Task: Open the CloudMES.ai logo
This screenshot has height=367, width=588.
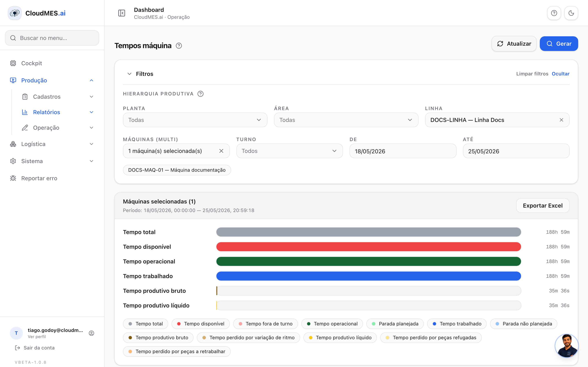Action: tap(37, 13)
